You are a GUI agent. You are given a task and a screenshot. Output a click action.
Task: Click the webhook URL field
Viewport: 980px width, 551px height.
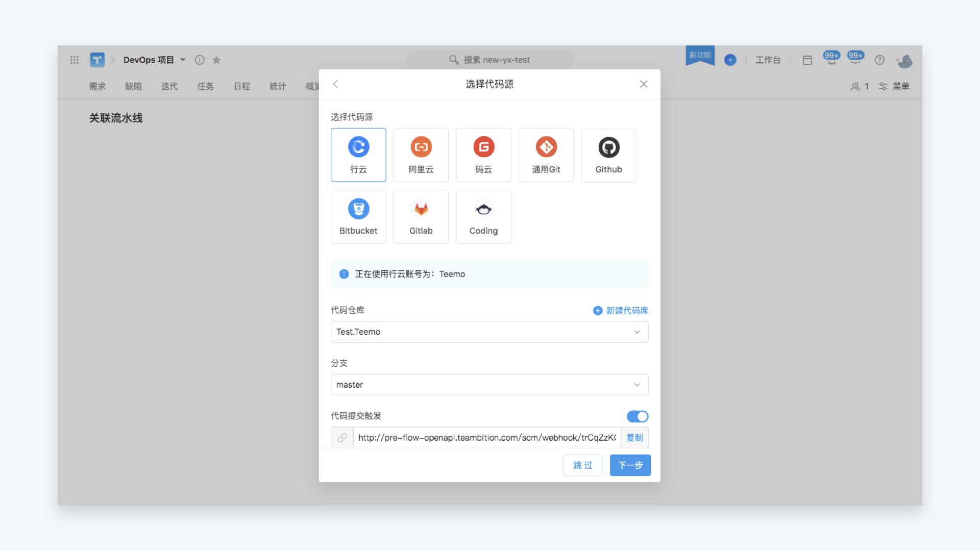coord(487,438)
